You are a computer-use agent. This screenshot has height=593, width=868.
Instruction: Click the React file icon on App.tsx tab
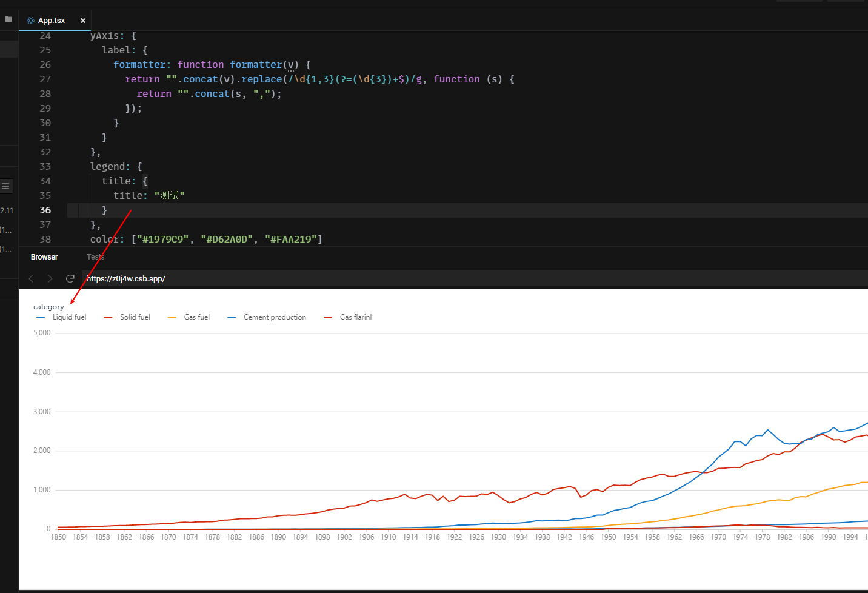point(31,21)
